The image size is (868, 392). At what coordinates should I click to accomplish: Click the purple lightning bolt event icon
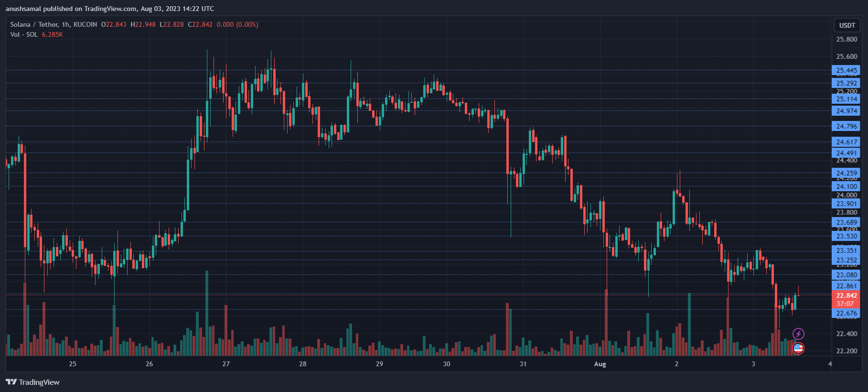pos(798,334)
